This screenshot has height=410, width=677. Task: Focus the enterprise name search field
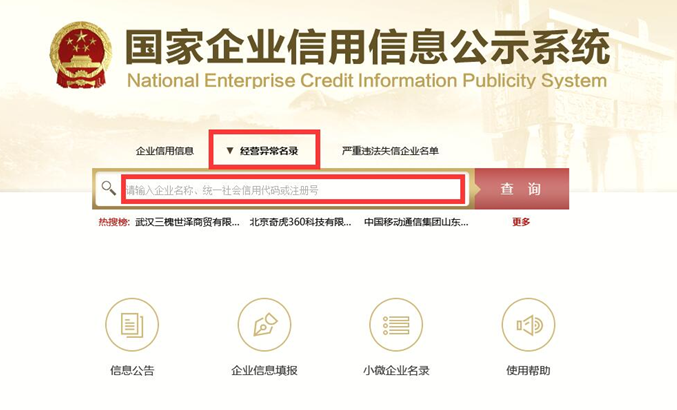point(293,189)
